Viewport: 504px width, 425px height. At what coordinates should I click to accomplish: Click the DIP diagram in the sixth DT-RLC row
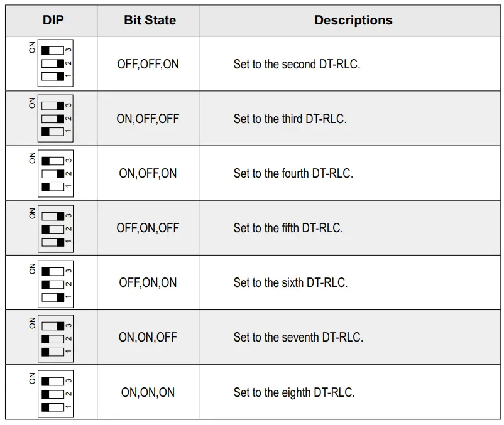55,283
